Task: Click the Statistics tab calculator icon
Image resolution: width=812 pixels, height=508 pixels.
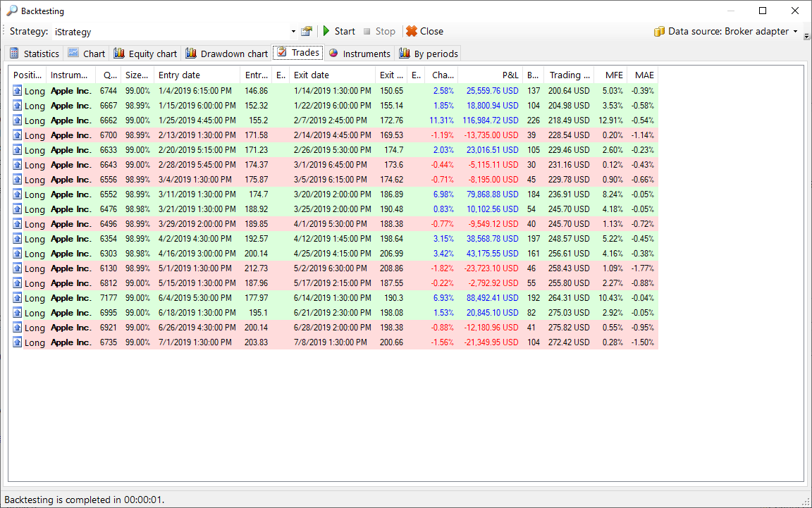Action: (x=14, y=54)
